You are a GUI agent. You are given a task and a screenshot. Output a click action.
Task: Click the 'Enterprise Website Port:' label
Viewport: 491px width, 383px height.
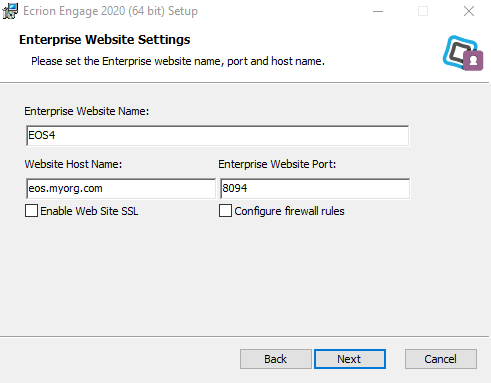tap(277, 164)
